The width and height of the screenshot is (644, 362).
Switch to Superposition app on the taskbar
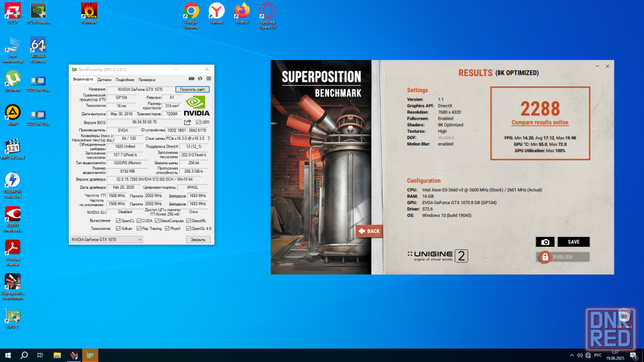coord(74,355)
